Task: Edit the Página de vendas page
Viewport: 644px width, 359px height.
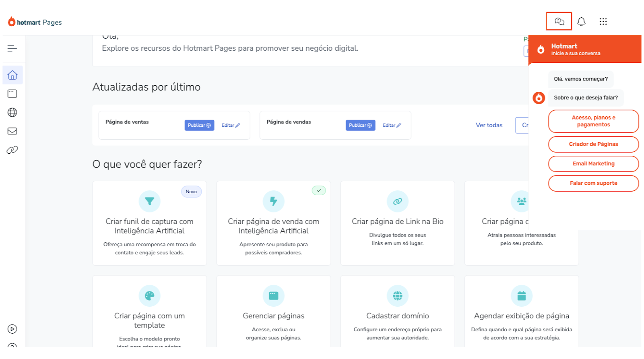Action: tap(392, 125)
